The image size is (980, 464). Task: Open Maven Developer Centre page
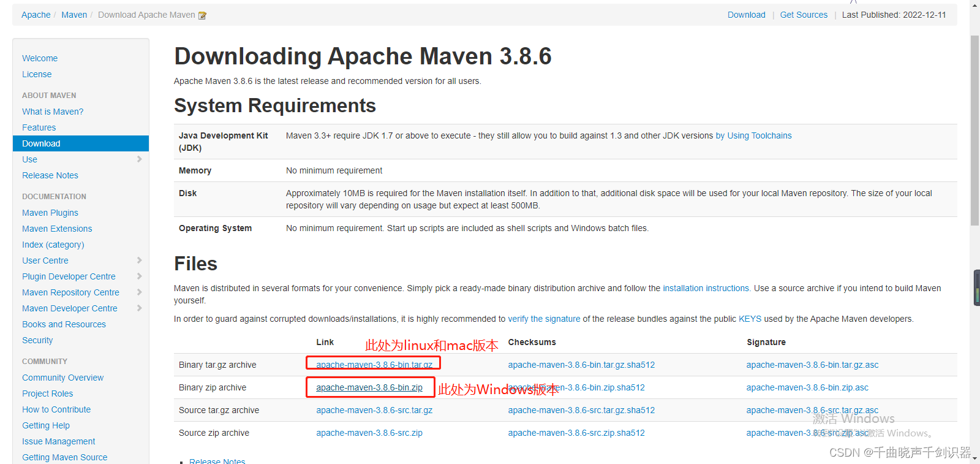click(70, 308)
